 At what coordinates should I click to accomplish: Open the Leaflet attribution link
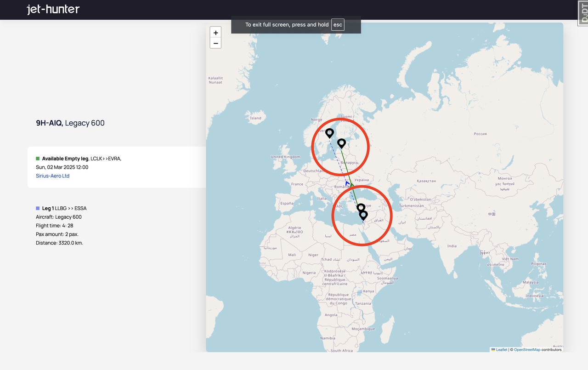pos(502,350)
